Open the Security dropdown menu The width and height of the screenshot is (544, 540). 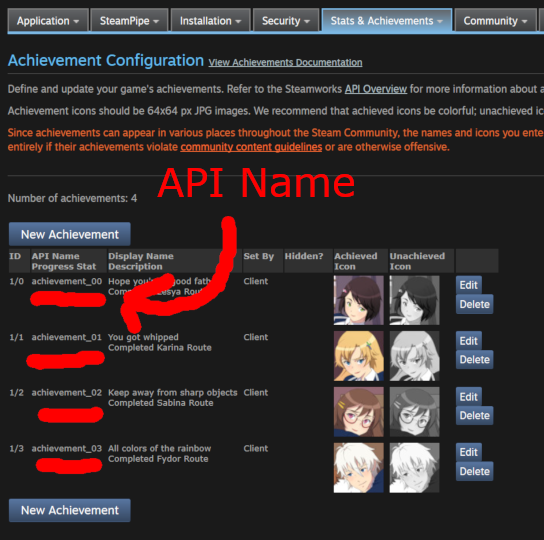click(x=286, y=21)
